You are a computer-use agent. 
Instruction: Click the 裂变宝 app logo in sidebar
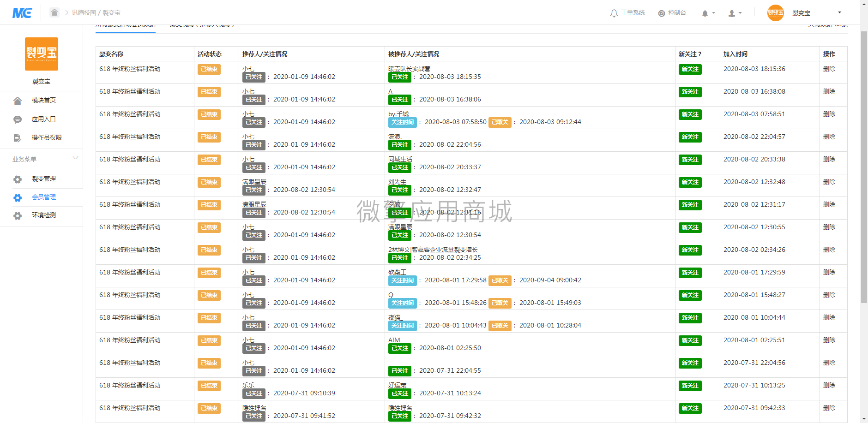coord(42,54)
